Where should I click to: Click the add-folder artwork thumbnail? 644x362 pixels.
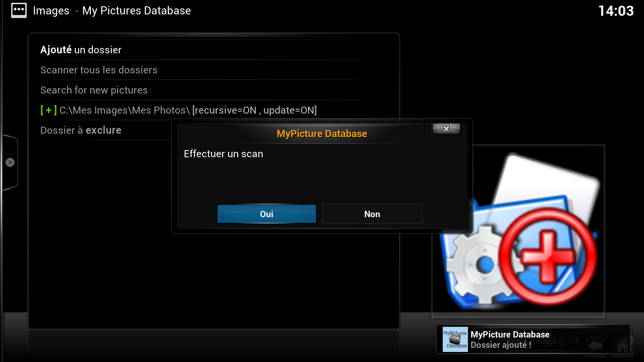[518, 231]
